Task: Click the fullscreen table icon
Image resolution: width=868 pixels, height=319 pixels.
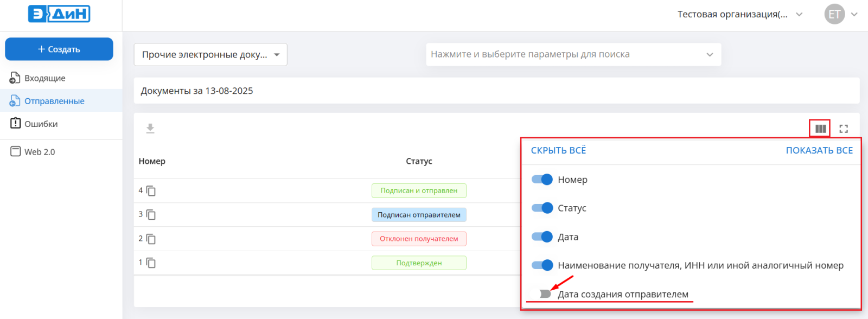Action: click(x=844, y=129)
